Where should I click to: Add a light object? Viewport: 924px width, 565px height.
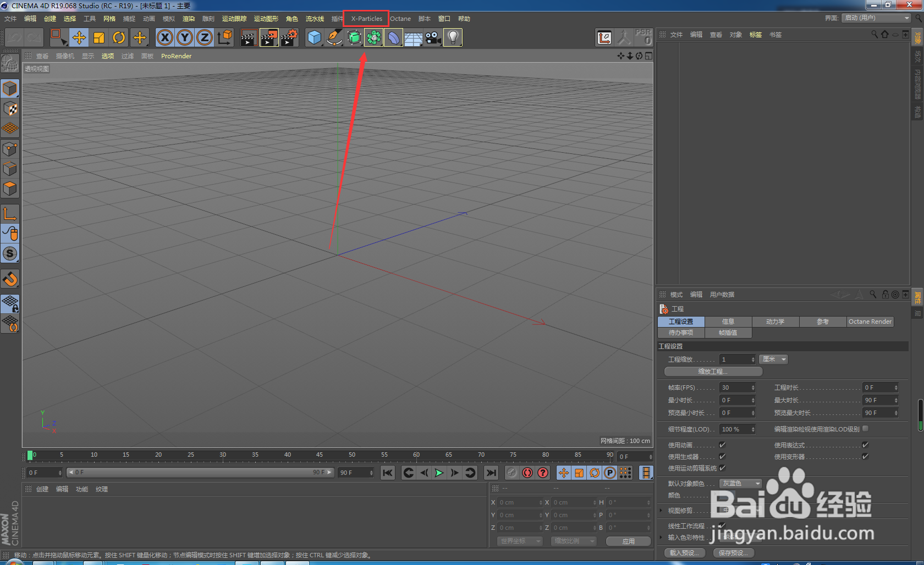[453, 37]
